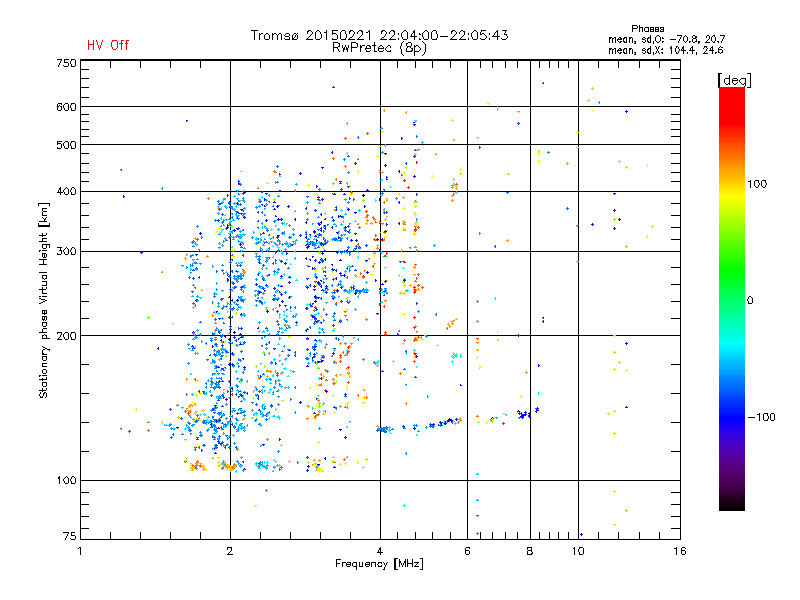Click the y-axis tick label '75'
This screenshot has width=800, height=600.
click(x=70, y=536)
